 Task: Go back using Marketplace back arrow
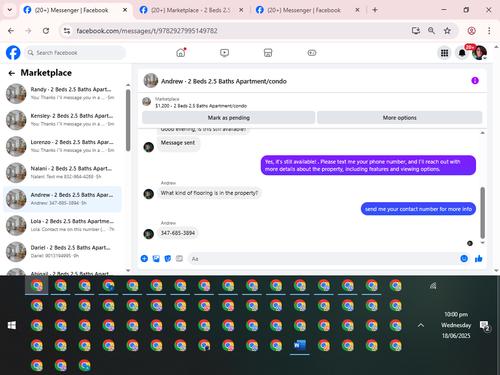pyautogui.click(x=12, y=73)
